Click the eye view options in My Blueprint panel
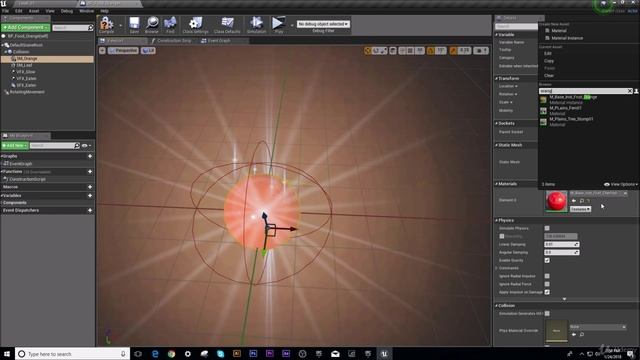640x360 pixels. [x=86, y=146]
